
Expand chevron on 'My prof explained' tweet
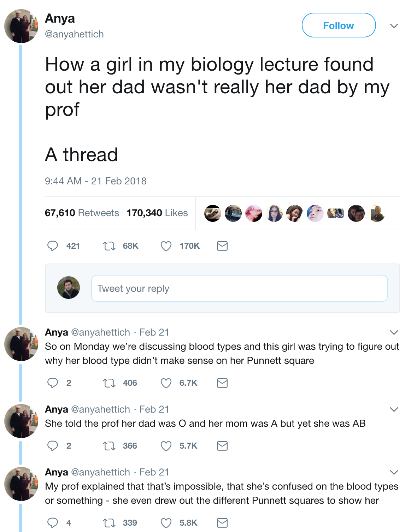tap(394, 472)
